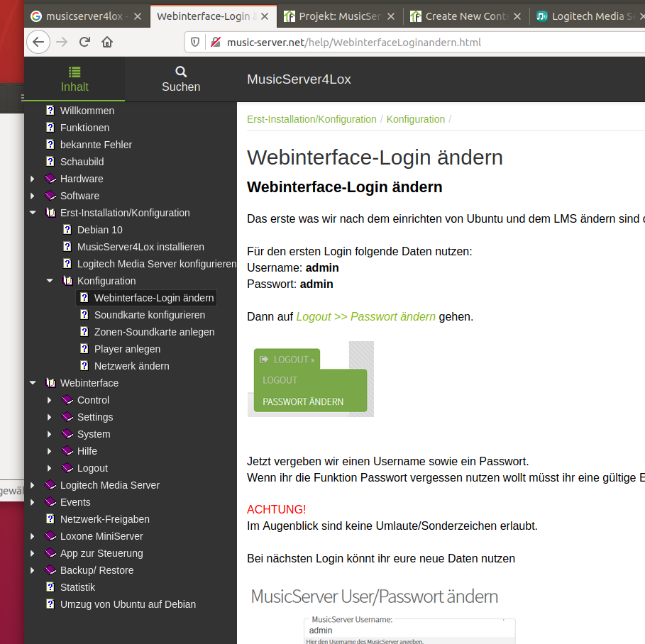Expand the Settings subsection

(50, 417)
